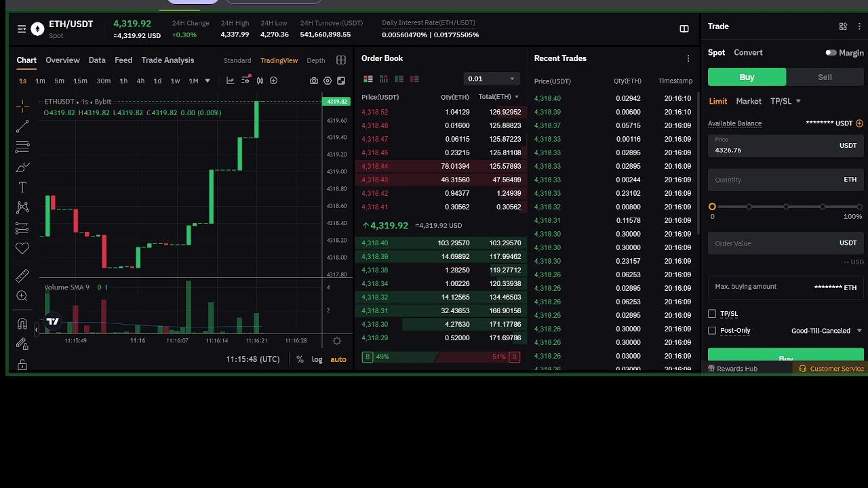This screenshot has height=488, width=868.
Task: Open the Trade panel layout widget icon
Action: tap(843, 26)
